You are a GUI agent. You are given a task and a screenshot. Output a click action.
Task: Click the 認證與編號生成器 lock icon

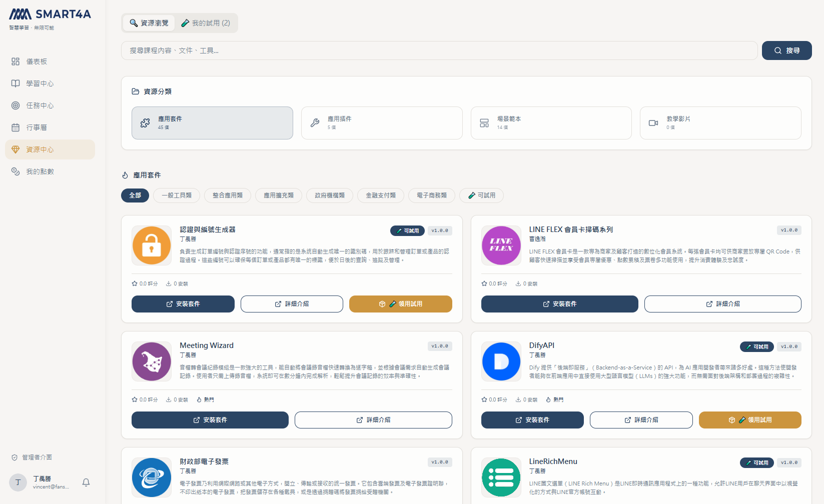152,245
